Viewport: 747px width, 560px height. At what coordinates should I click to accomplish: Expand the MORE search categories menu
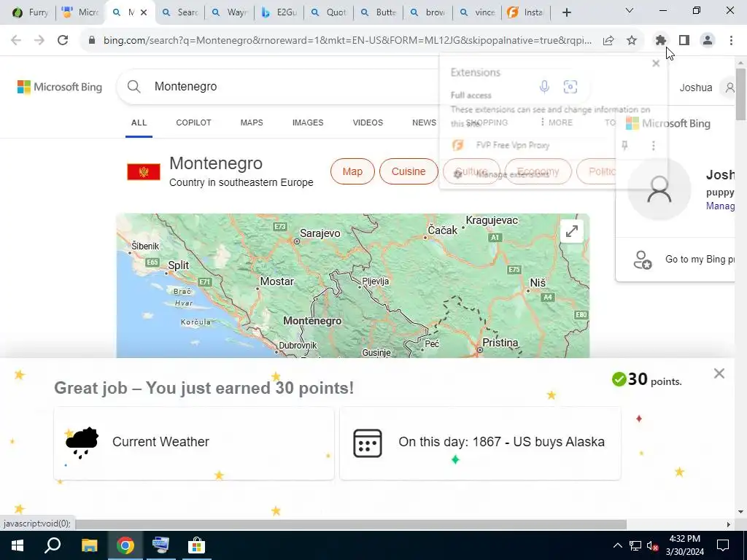click(556, 122)
